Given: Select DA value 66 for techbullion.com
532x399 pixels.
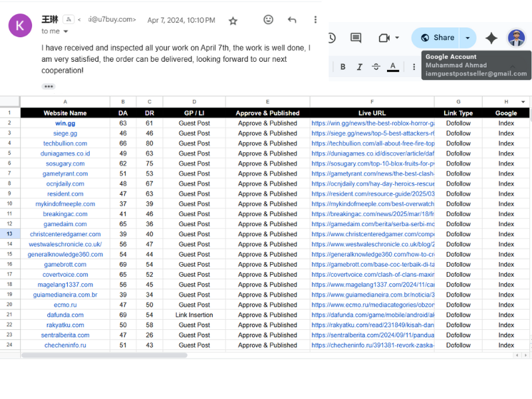Looking at the screenshot, I should [x=123, y=144].
